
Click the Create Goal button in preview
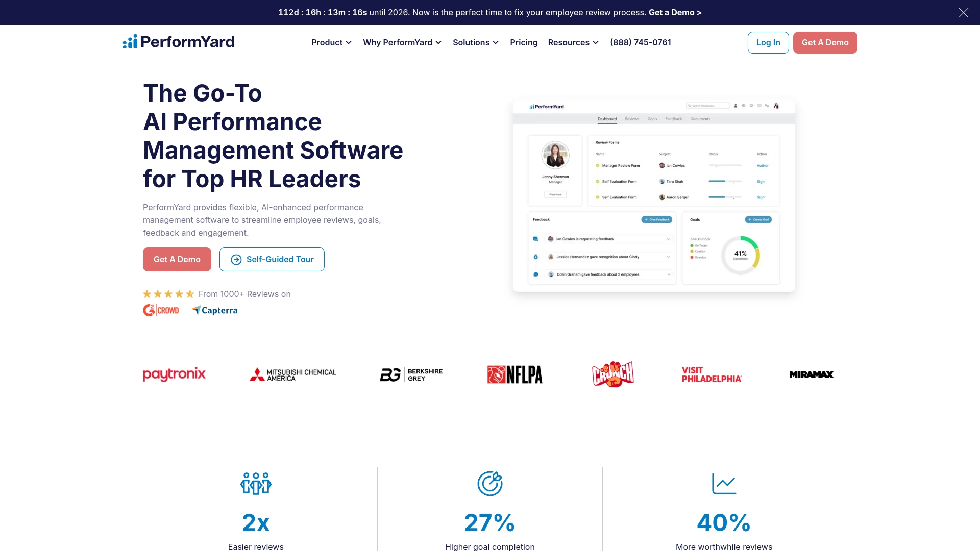coord(758,219)
